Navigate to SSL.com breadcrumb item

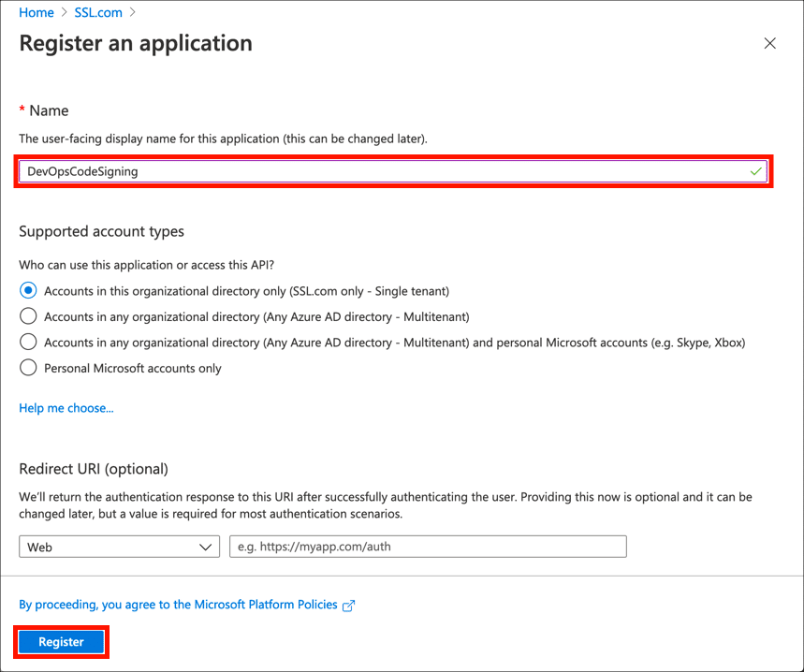[99, 13]
